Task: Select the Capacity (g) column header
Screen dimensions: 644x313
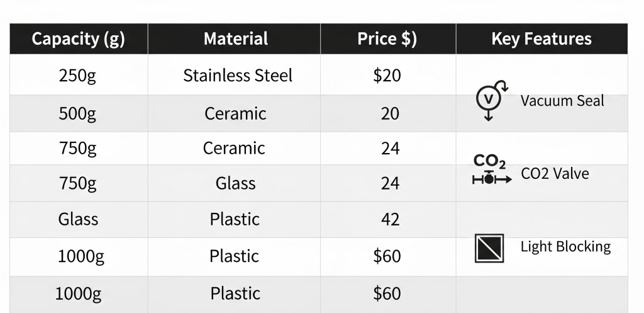Action: tap(79, 39)
